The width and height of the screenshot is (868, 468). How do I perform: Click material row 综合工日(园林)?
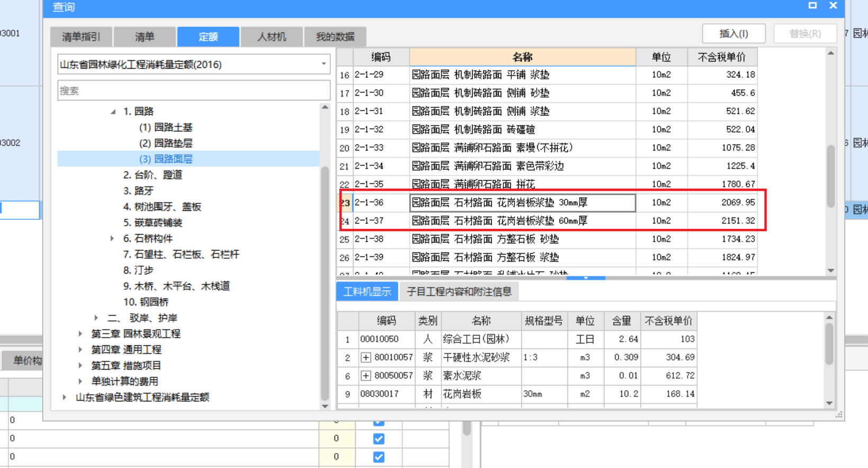517,339
